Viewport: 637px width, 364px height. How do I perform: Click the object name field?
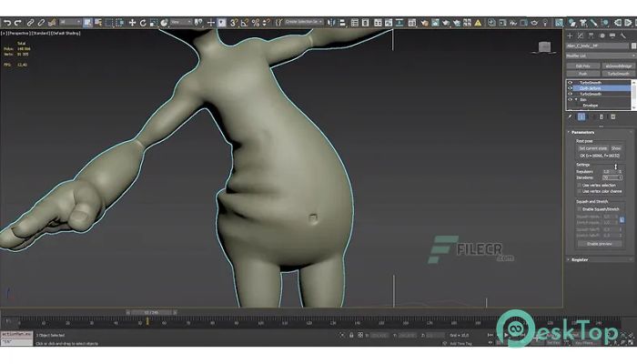pos(597,45)
